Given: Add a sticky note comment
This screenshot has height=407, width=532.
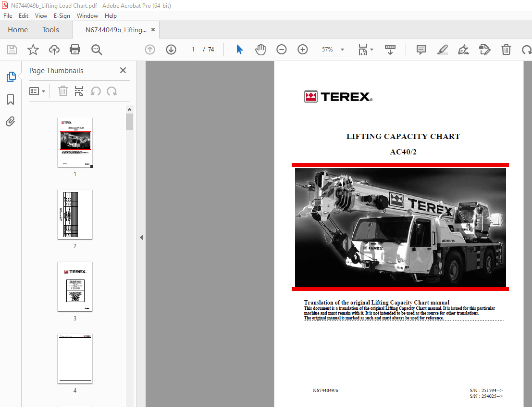Looking at the screenshot, I should [x=421, y=50].
